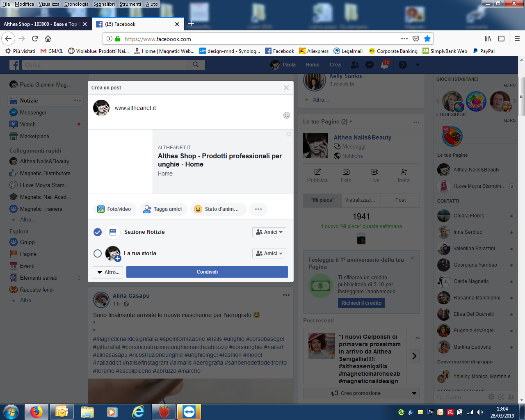Click the page vertical scrollbar
Screen dimensions: 525x420
(521, 96)
